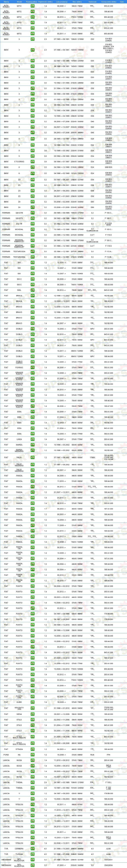The width and height of the screenshot is (127, 868).
Task: Click the Opis column header
Action: pyautogui.click(x=122, y=2)
